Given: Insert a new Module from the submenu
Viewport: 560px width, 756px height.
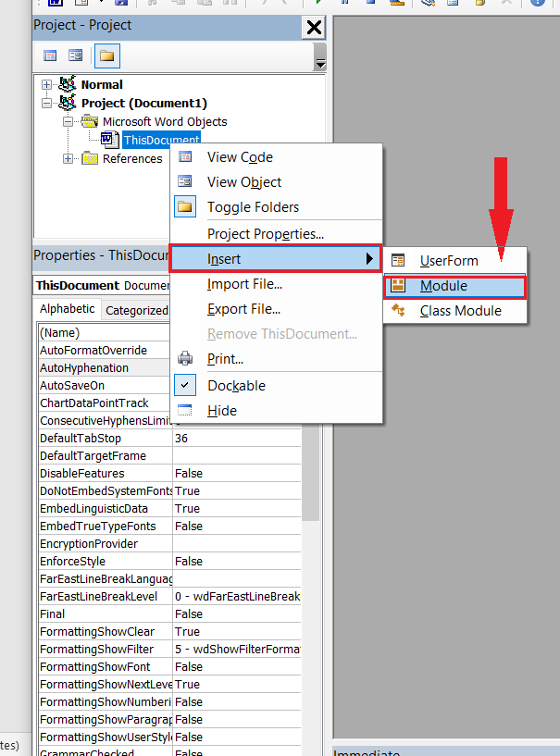Looking at the screenshot, I should [x=454, y=287].
